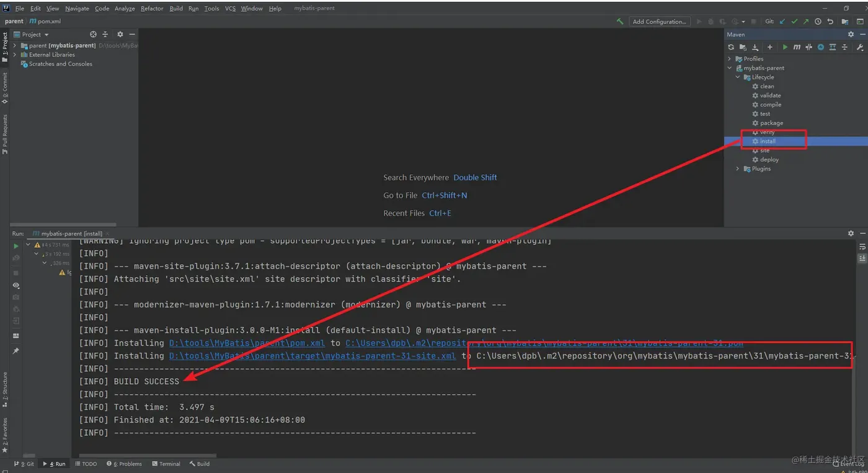Click Add Maven Projects plus icon
Image resolution: width=868 pixels, height=473 pixels.
click(770, 47)
